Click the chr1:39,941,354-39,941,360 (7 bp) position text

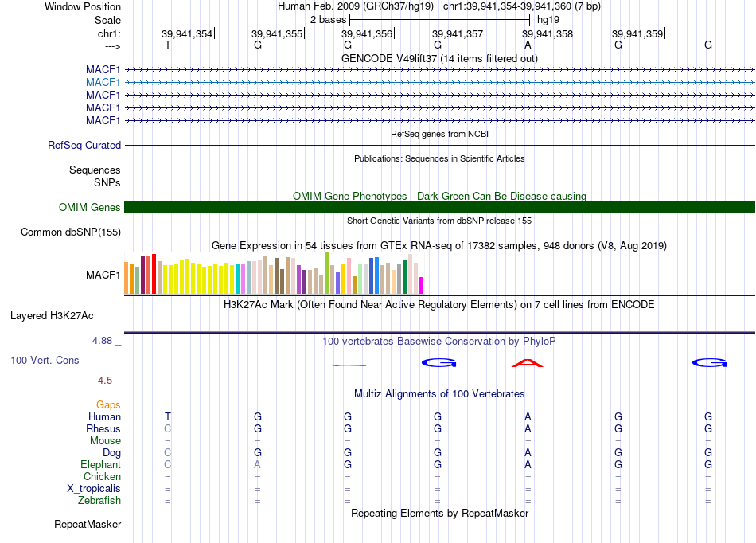[x=522, y=6]
